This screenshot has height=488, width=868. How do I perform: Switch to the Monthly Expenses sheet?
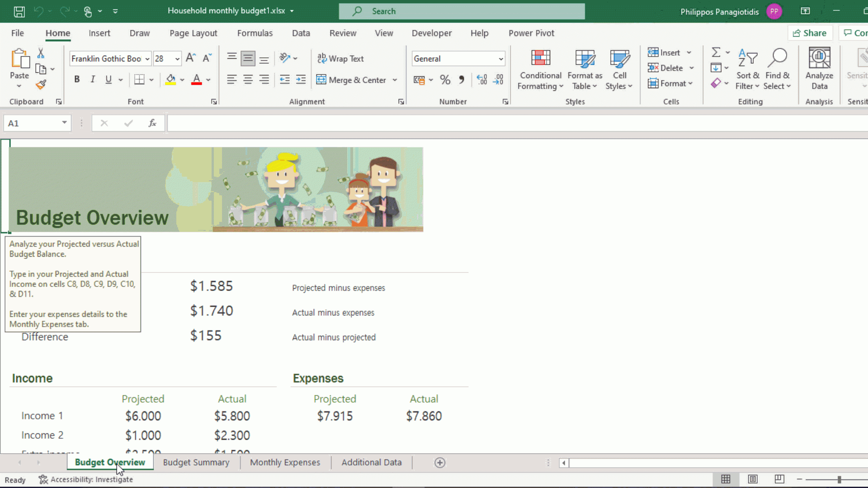coord(285,462)
